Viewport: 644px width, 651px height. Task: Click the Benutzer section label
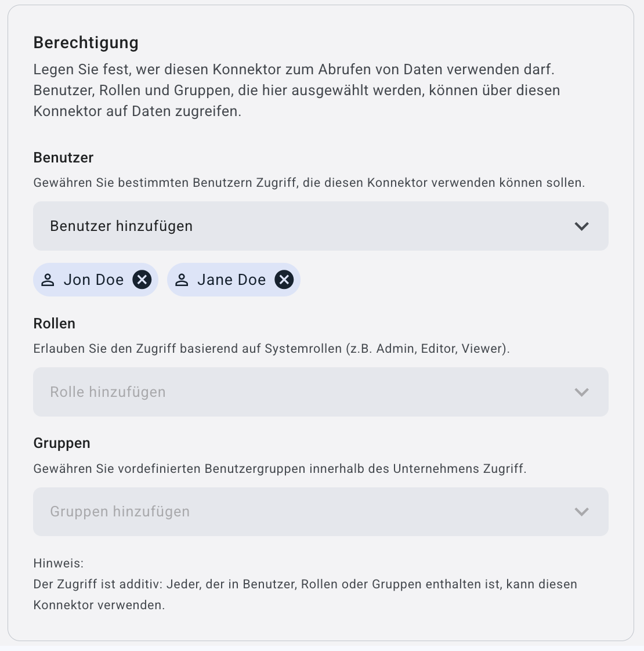[x=63, y=158]
